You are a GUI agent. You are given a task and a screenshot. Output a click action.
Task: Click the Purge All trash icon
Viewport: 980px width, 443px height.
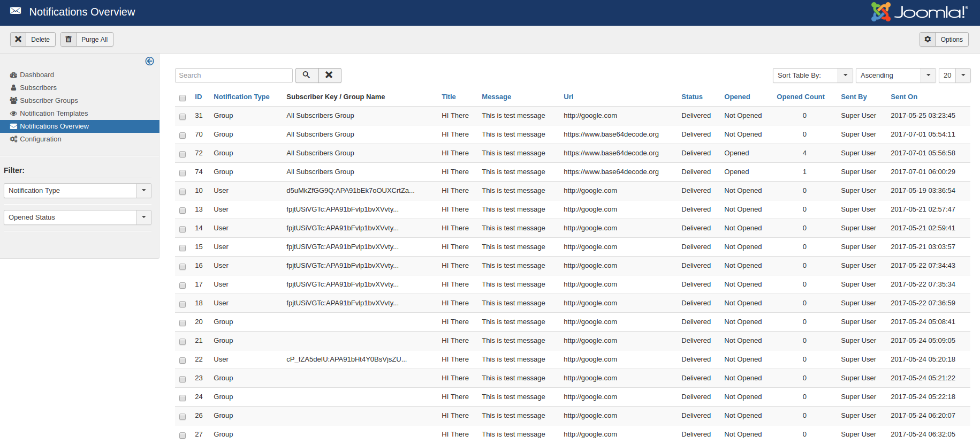(x=69, y=39)
